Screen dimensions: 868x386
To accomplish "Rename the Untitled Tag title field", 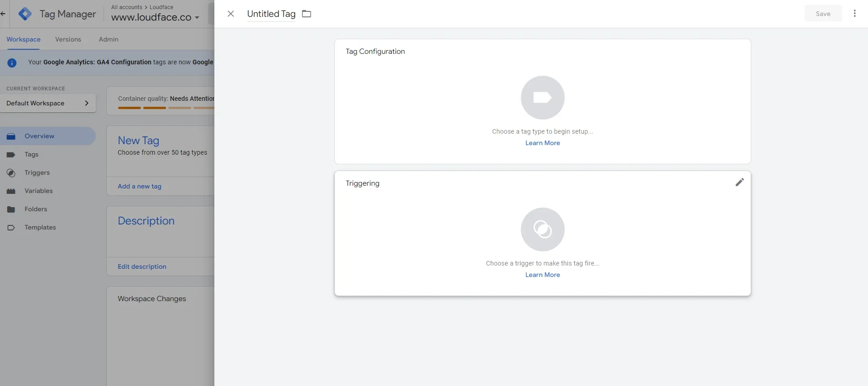I will tap(271, 14).
